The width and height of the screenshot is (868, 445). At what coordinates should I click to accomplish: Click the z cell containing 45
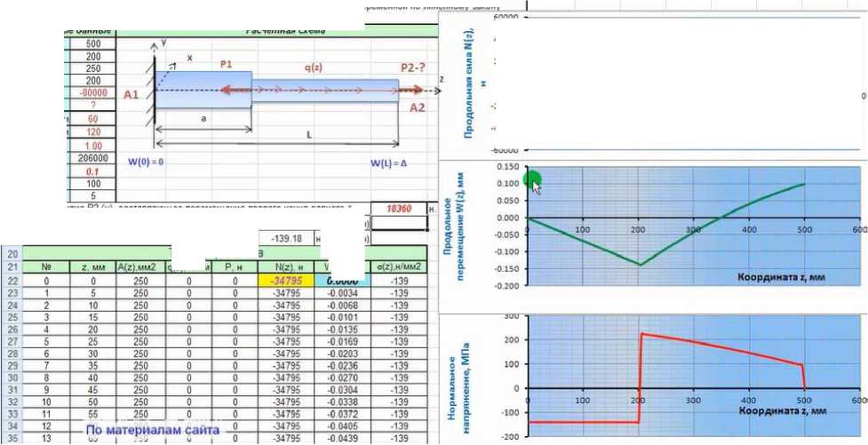(93, 390)
